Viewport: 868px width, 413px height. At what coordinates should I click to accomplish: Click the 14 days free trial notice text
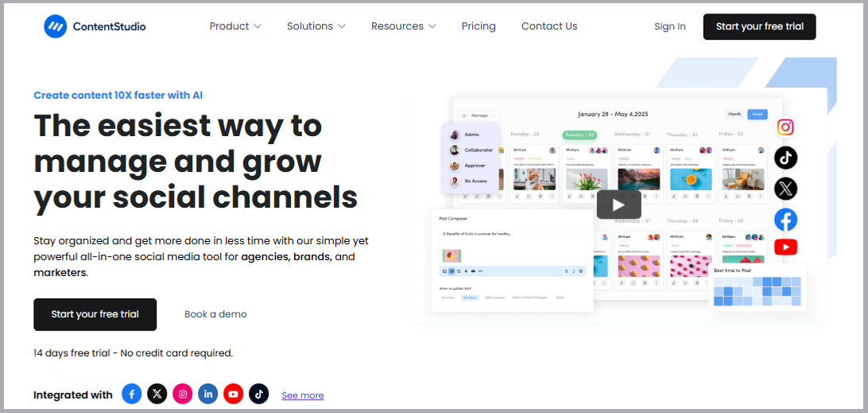pyautogui.click(x=133, y=353)
